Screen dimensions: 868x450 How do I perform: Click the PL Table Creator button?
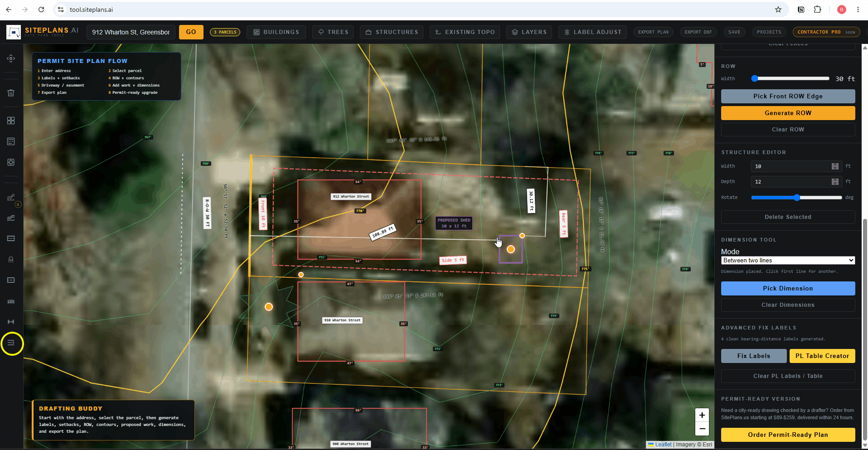click(822, 356)
